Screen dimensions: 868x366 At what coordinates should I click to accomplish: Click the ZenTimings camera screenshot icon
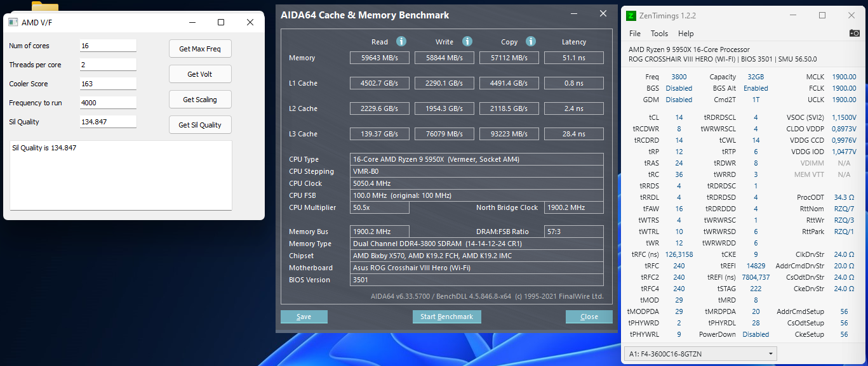pos(855,33)
